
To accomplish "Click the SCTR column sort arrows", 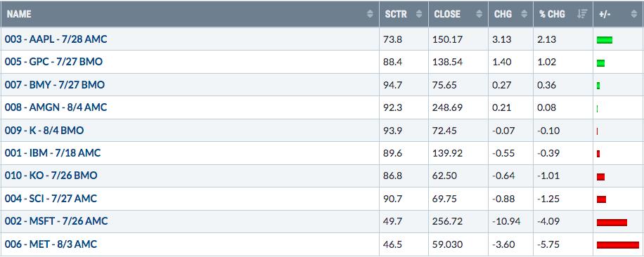I will click(x=419, y=14).
